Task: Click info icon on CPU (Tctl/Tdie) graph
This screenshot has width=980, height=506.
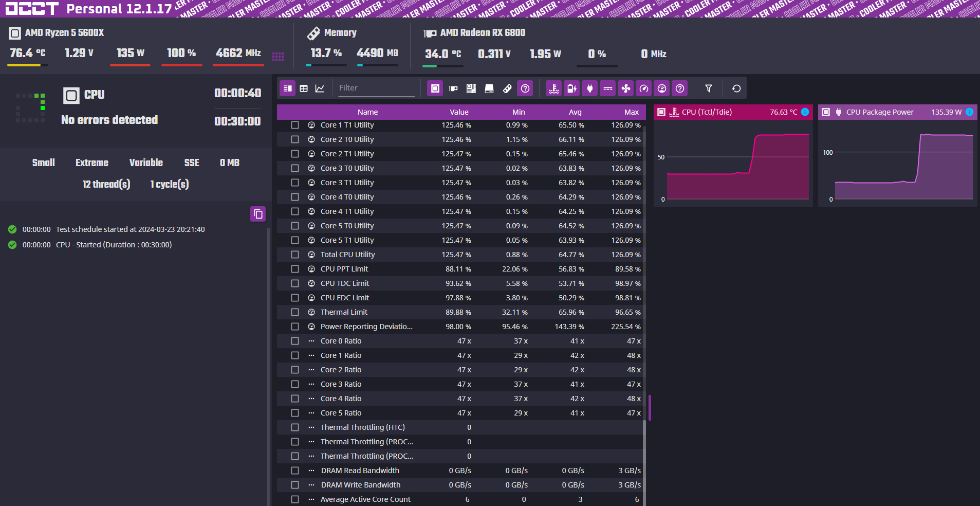Action: pyautogui.click(x=805, y=112)
